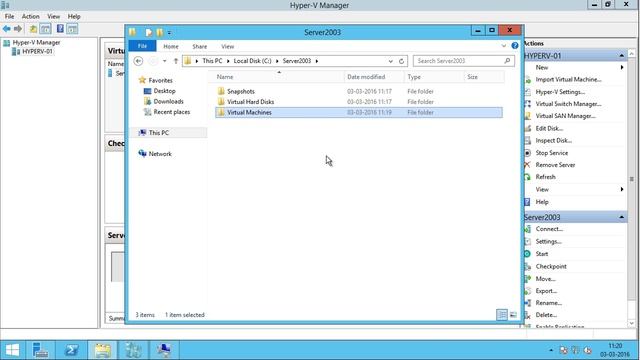
Task: Open Help menu in Hyper-V Manager
Action: (74, 16)
